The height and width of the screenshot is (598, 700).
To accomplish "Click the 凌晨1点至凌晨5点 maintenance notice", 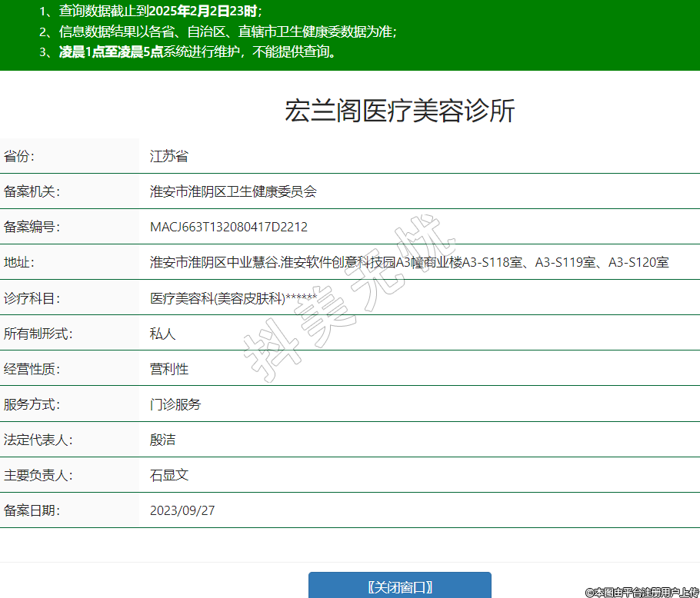I will pos(198,52).
